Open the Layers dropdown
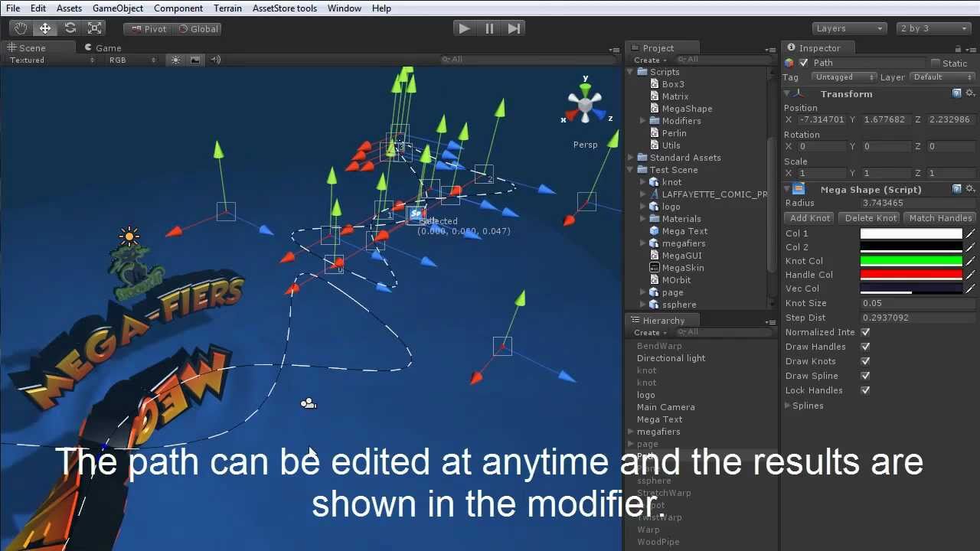 tap(848, 28)
